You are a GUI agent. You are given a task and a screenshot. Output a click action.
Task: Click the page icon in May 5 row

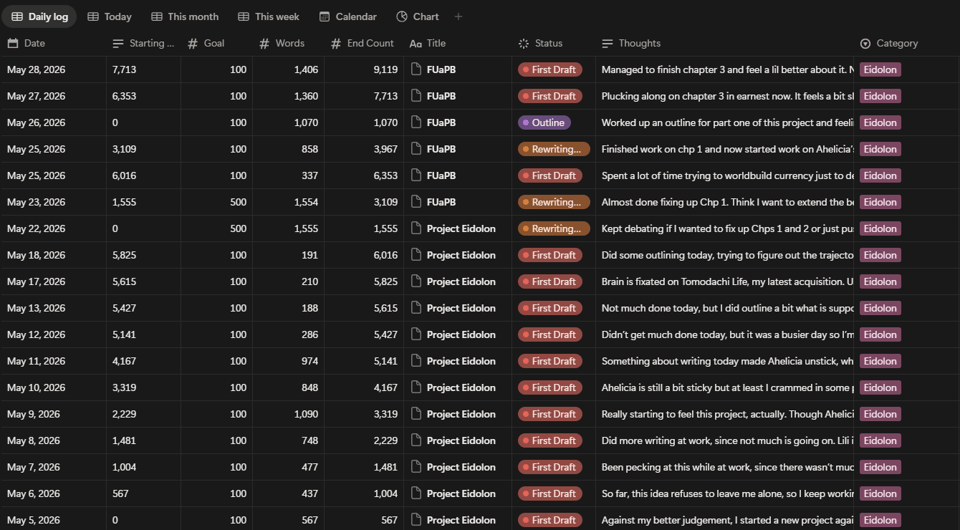(x=416, y=520)
